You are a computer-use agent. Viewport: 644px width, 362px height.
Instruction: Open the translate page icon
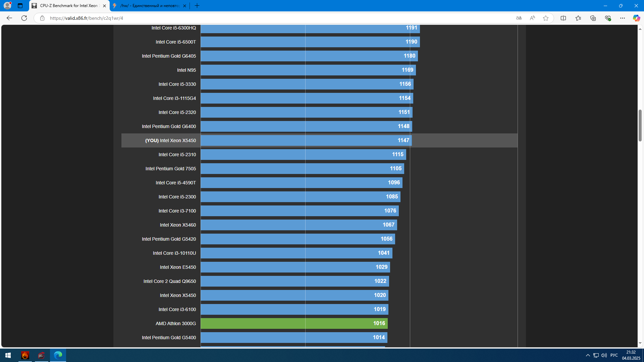519,18
